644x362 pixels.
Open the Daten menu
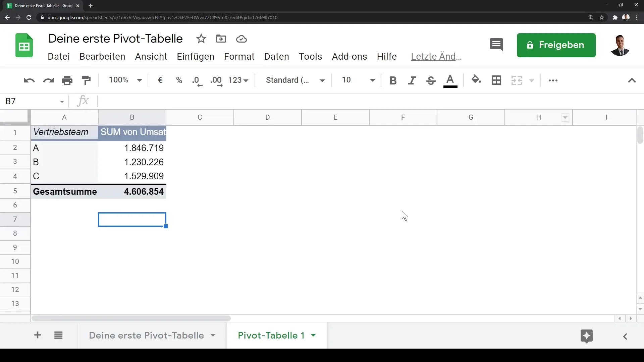(x=276, y=56)
